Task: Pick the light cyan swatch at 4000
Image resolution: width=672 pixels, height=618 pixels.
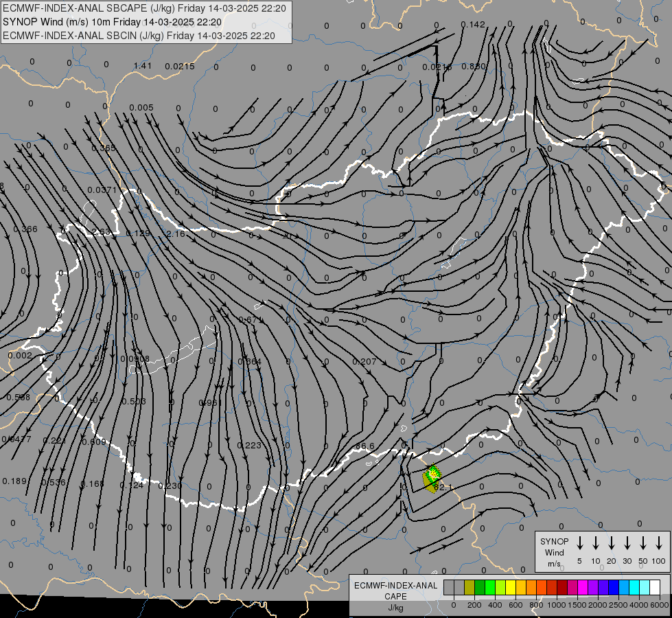Action: [x=644, y=587]
